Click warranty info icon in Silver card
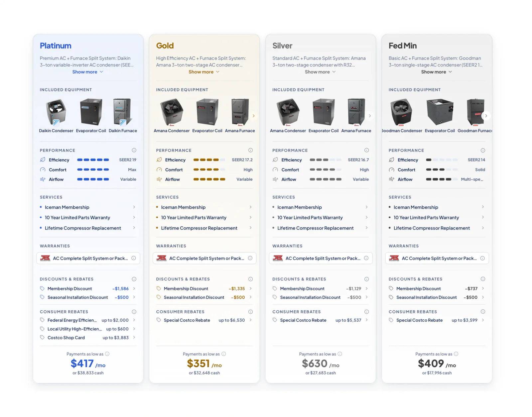This screenshot has width=532, height=417. point(366,258)
